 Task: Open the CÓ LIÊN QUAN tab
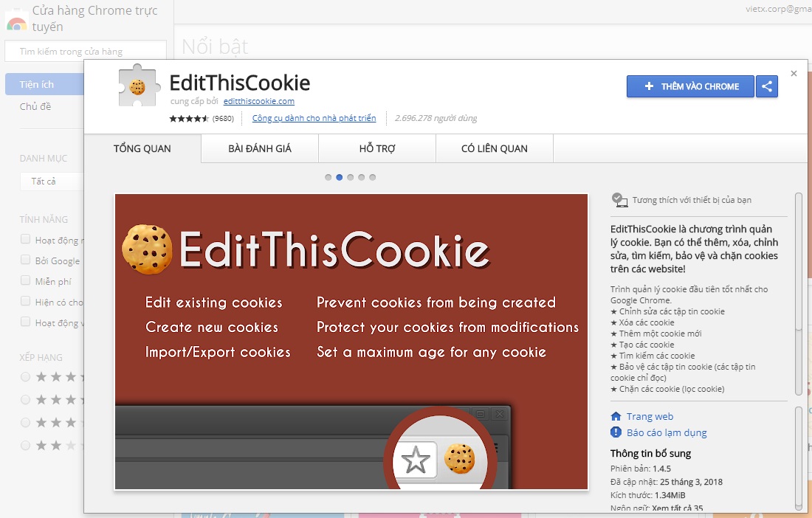(495, 148)
